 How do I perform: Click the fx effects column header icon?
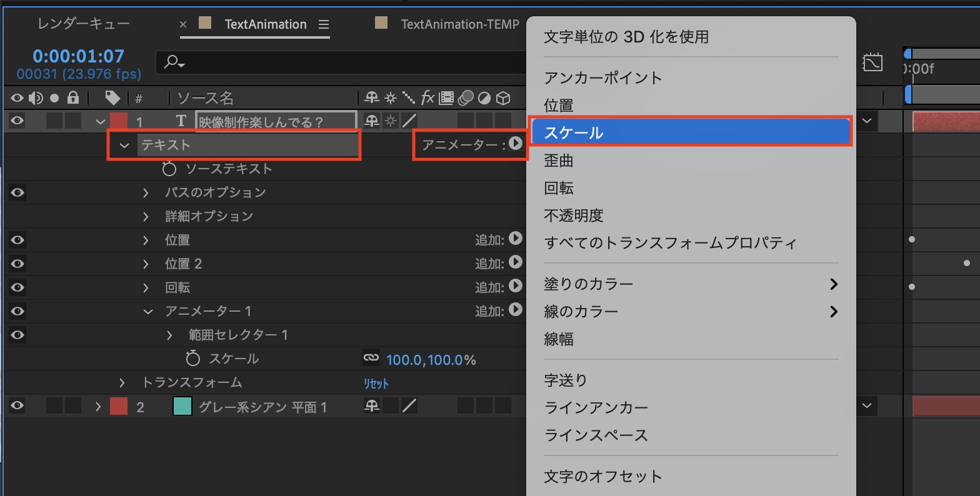[x=427, y=98]
